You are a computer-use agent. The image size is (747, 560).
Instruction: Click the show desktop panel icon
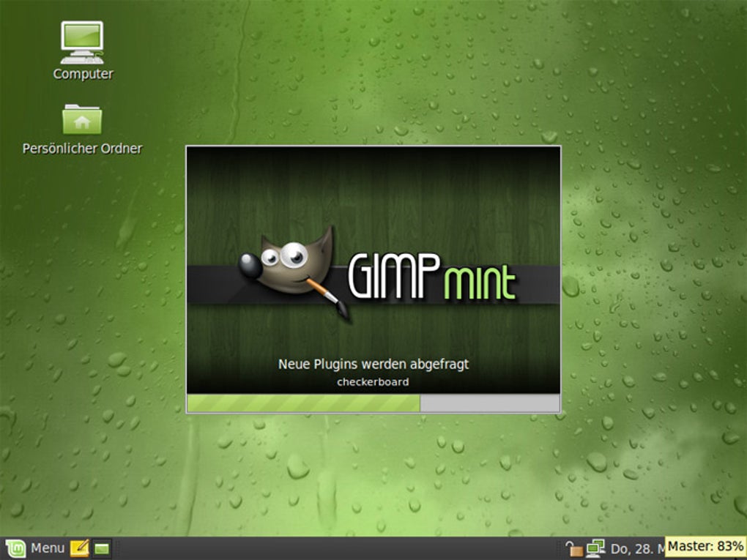[x=102, y=548]
